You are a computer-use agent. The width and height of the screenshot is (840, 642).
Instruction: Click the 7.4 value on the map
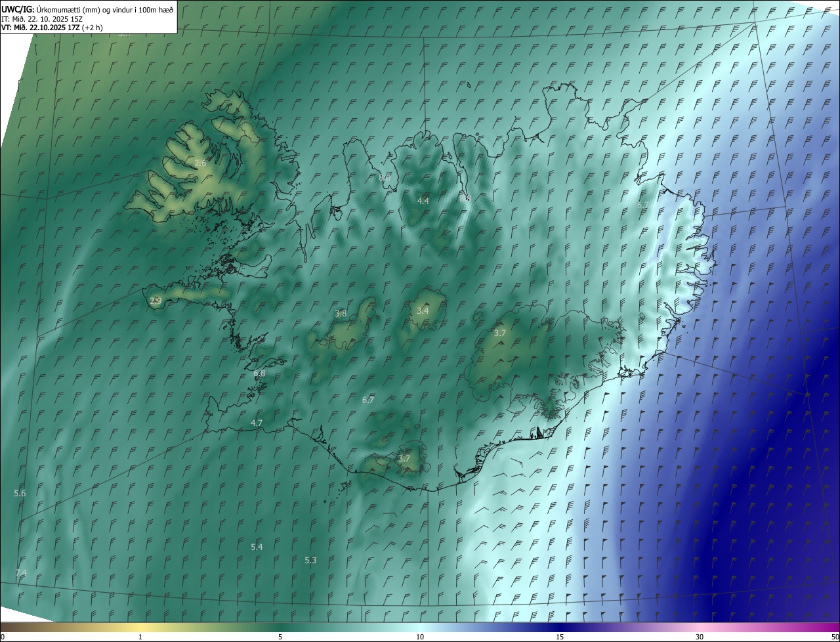pyautogui.click(x=21, y=573)
